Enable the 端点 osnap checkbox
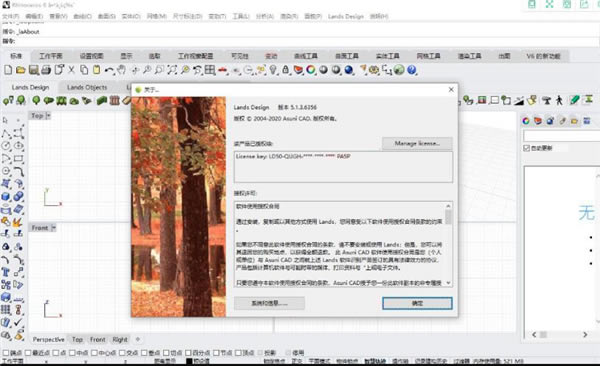 coord(6,353)
